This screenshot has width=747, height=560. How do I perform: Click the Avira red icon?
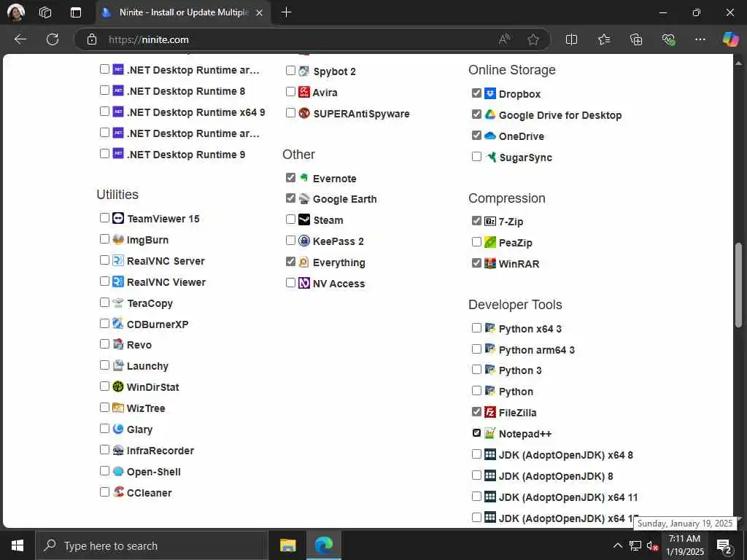click(x=304, y=92)
